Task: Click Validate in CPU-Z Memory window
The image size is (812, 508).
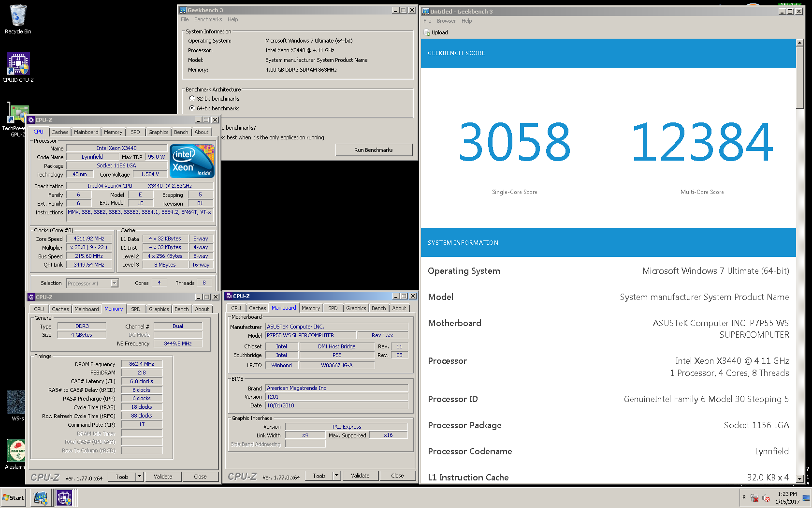Action: point(163,477)
